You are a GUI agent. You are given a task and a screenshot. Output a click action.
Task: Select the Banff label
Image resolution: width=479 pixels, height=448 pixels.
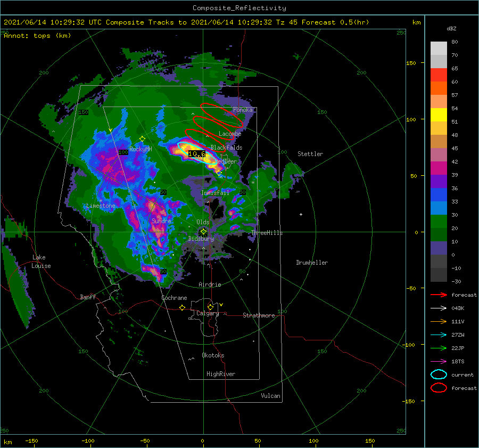(88, 297)
